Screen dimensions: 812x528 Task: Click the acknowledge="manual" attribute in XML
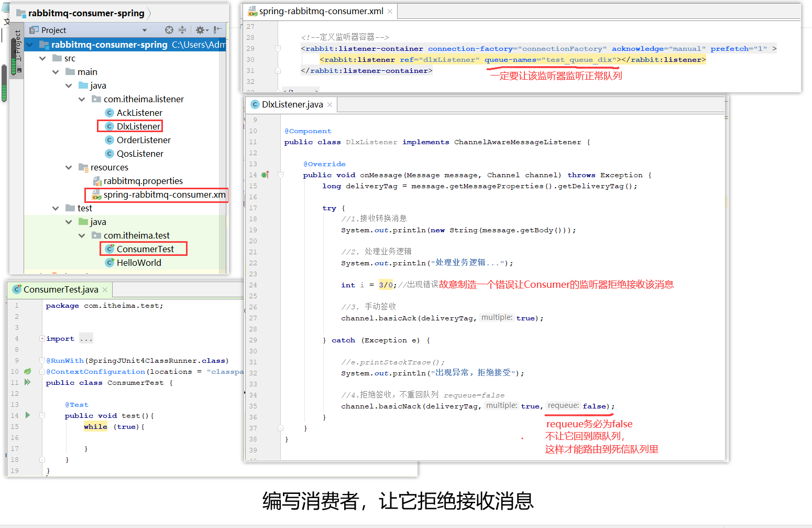659,49
